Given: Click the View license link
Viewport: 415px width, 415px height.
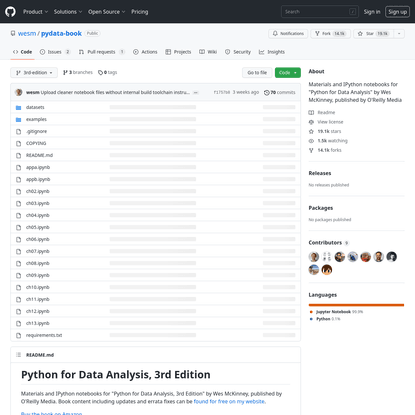Looking at the screenshot, I should coord(326,122).
